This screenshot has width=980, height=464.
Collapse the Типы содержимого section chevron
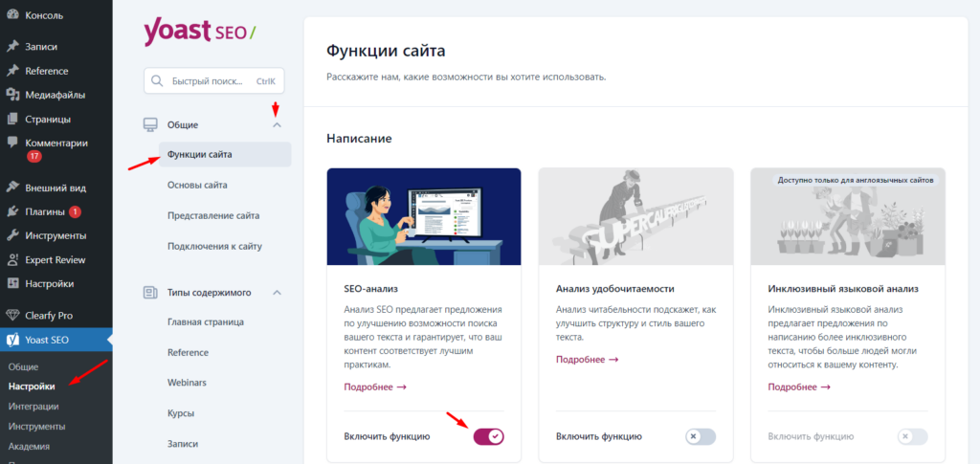pyautogui.click(x=278, y=292)
